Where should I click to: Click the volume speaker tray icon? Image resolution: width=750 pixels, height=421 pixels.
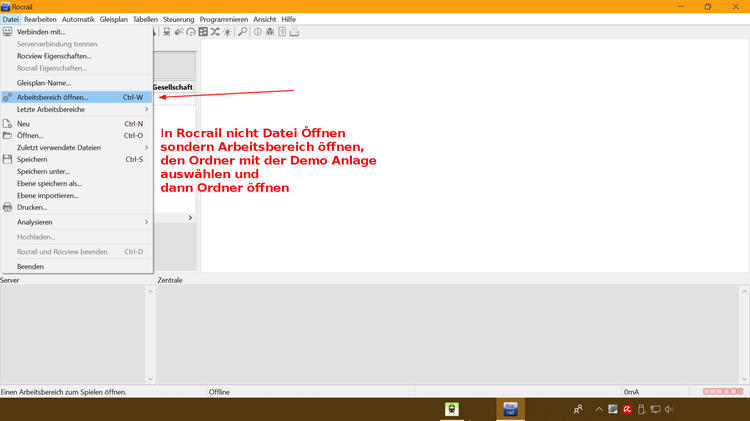pos(669,409)
